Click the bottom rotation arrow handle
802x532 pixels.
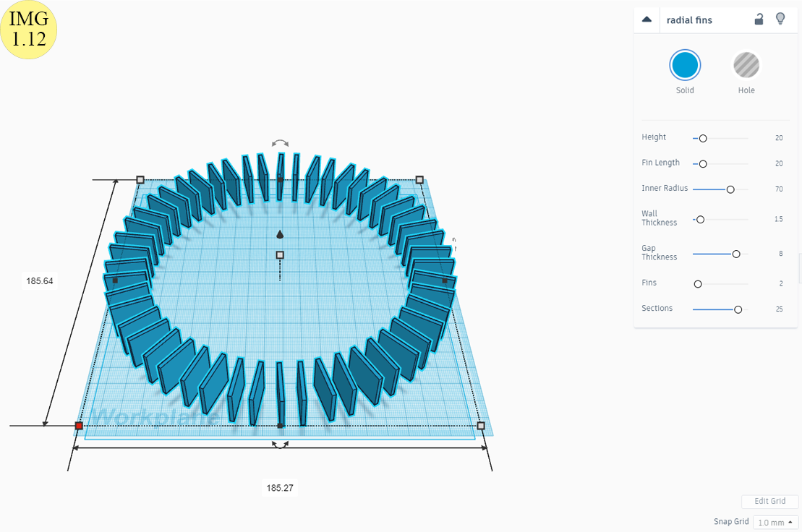[x=280, y=445]
